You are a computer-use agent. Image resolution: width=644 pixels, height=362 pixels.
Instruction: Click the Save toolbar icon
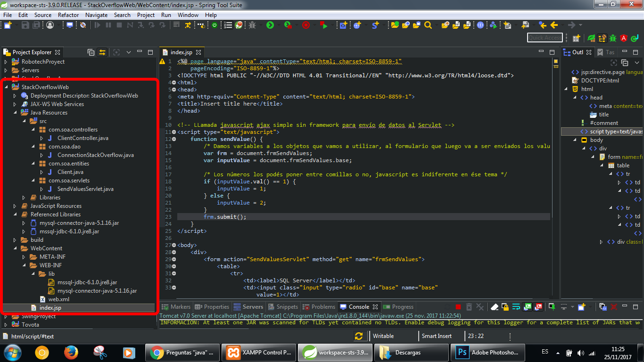(25, 25)
